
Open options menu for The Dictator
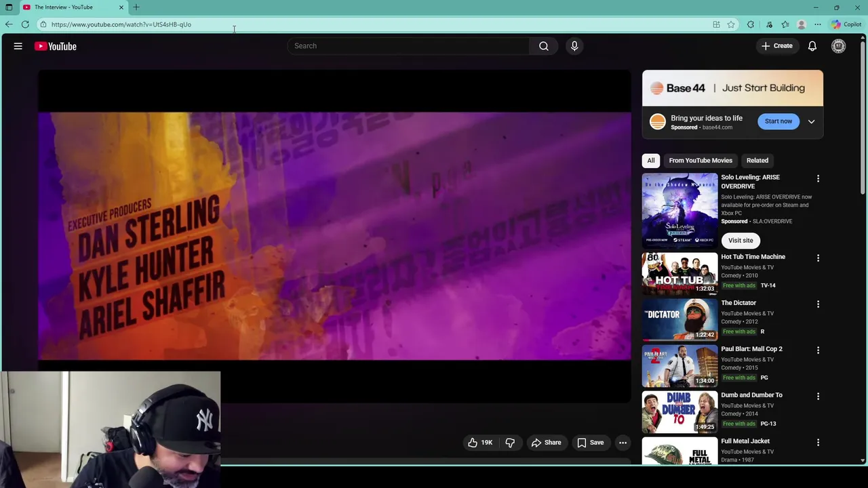[818, 304]
